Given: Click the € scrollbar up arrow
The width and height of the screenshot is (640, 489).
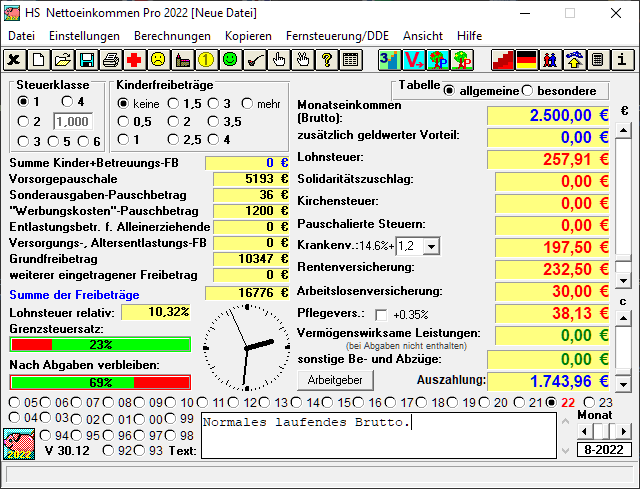Looking at the screenshot, I should 623,130.
